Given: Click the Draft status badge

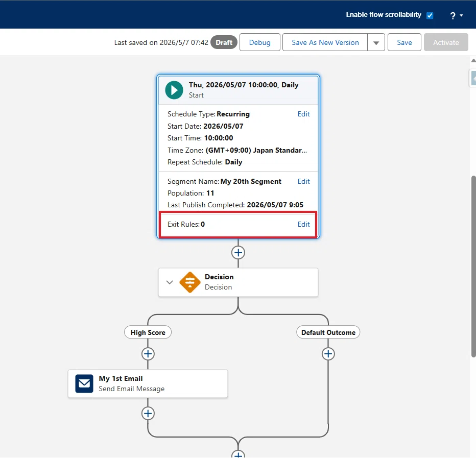Looking at the screenshot, I should [x=224, y=42].
